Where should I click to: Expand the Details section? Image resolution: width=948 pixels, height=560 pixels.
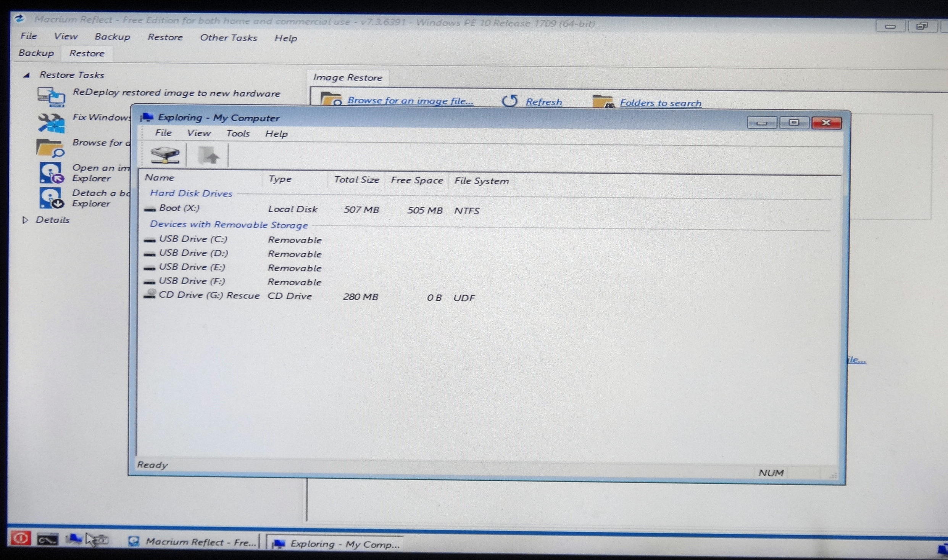pyautogui.click(x=25, y=220)
